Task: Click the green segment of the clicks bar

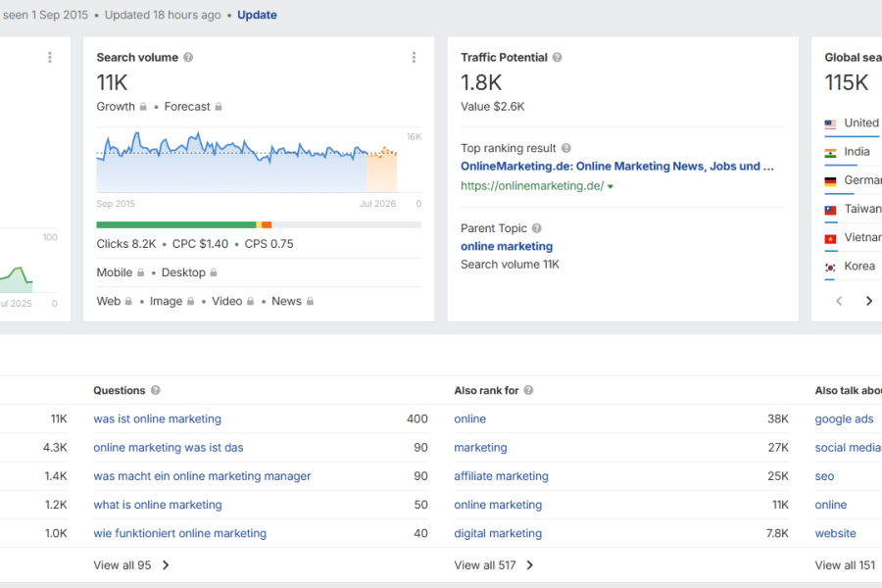Action: click(x=176, y=225)
